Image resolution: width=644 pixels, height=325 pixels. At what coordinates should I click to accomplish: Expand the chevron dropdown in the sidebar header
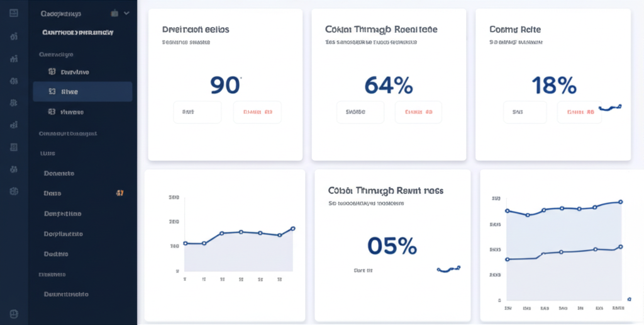pos(126,13)
